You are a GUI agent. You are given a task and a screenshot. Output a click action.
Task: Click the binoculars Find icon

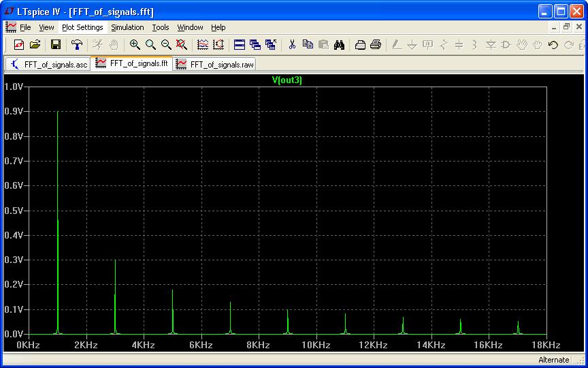point(339,45)
